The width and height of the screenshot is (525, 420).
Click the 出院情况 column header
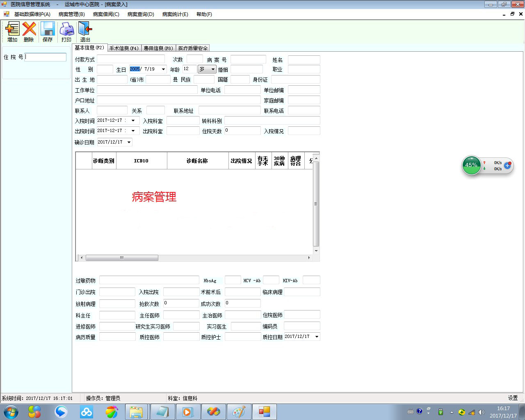tap(242, 161)
